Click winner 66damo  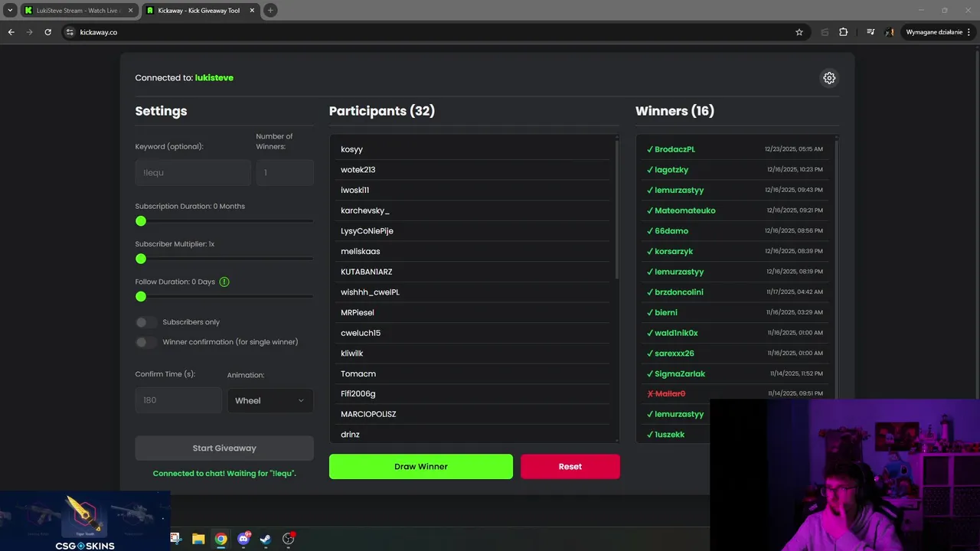[x=671, y=231]
